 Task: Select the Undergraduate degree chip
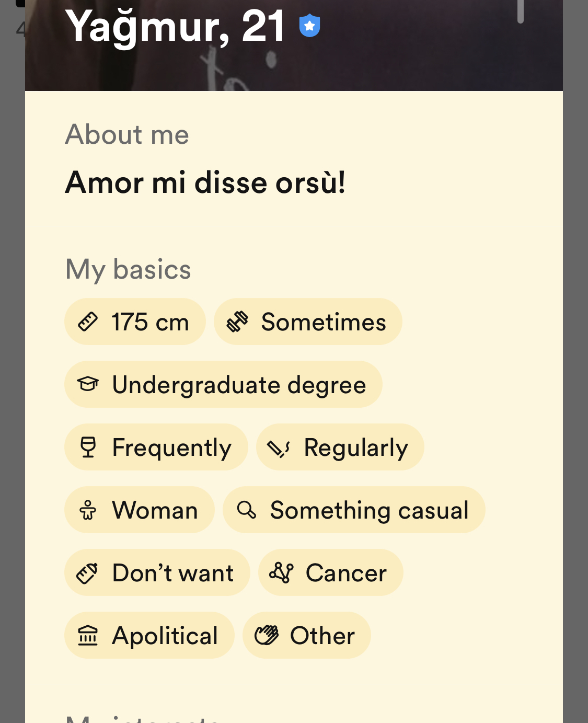[x=223, y=384]
